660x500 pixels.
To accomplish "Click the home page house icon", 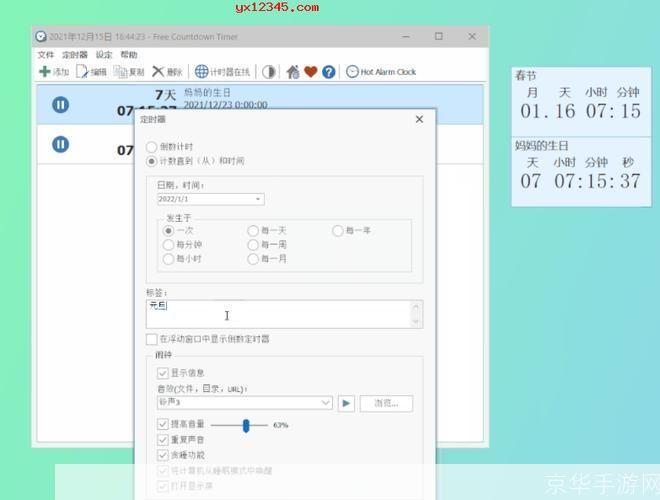I will (x=293, y=72).
